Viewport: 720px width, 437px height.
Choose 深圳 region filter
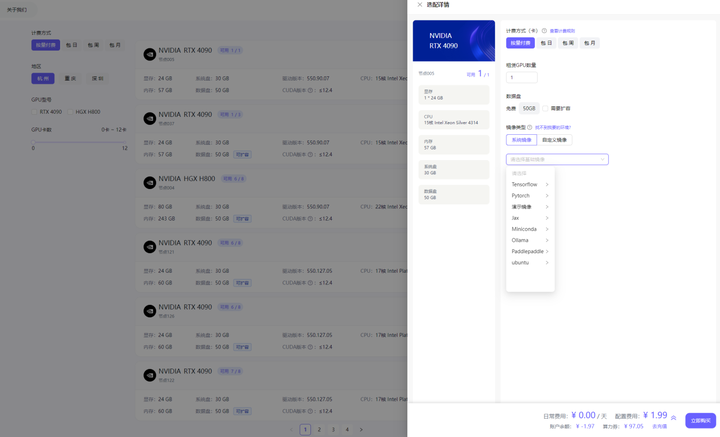[97, 78]
